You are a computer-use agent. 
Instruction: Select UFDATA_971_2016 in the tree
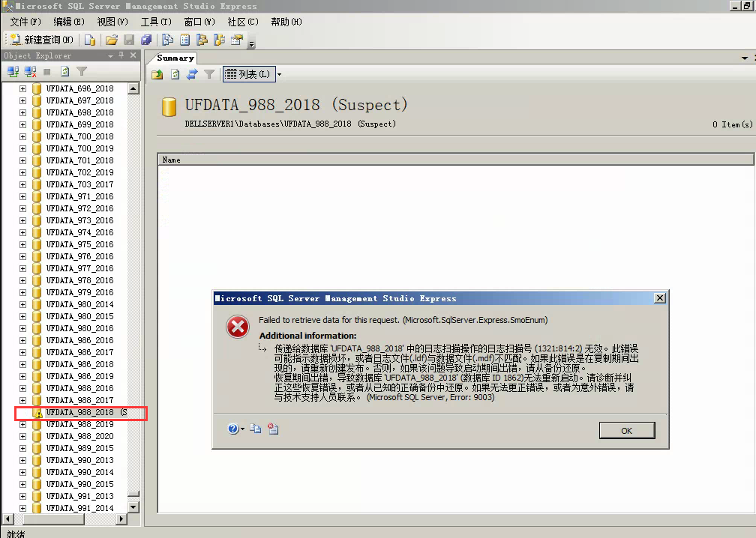(x=80, y=196)
